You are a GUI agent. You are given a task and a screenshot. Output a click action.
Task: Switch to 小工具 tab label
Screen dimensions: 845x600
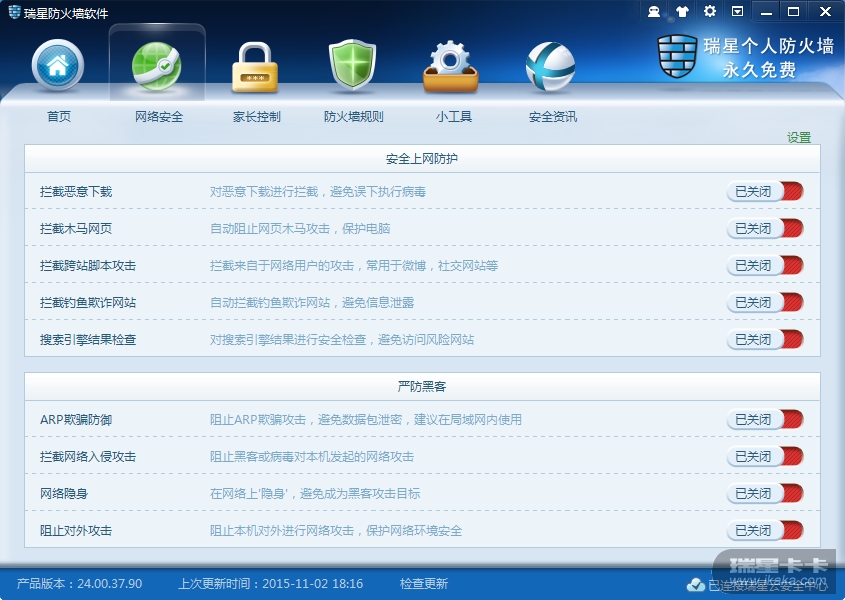point(454,116)
